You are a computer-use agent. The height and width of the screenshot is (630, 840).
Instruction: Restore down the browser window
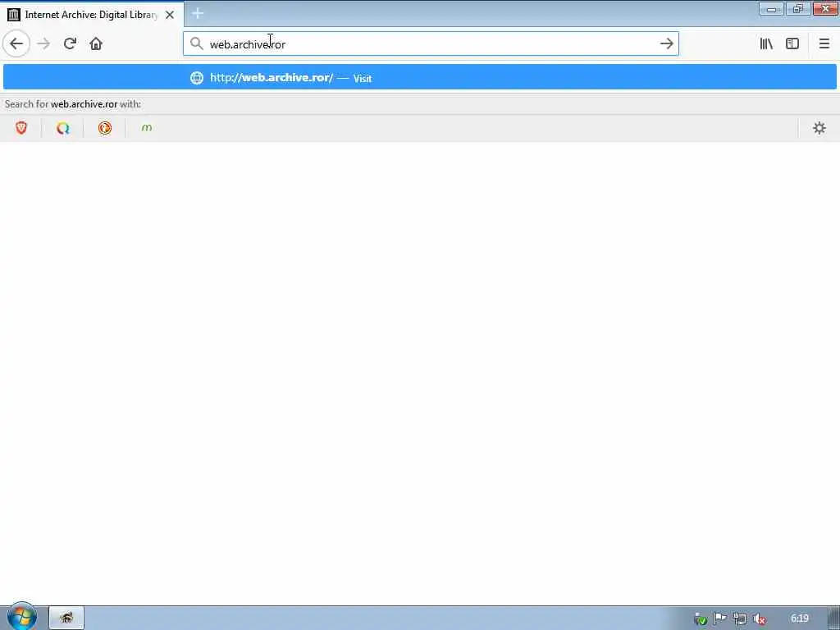point(797,8)
